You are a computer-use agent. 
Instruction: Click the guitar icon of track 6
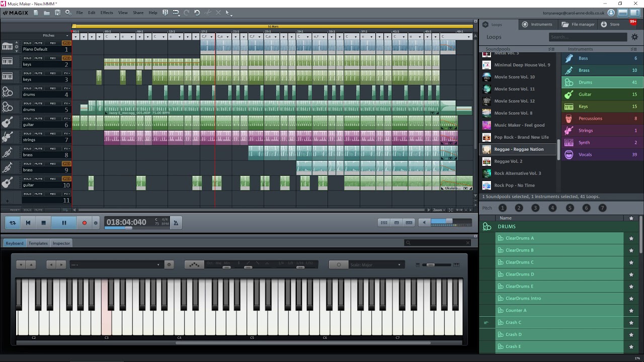8,122
